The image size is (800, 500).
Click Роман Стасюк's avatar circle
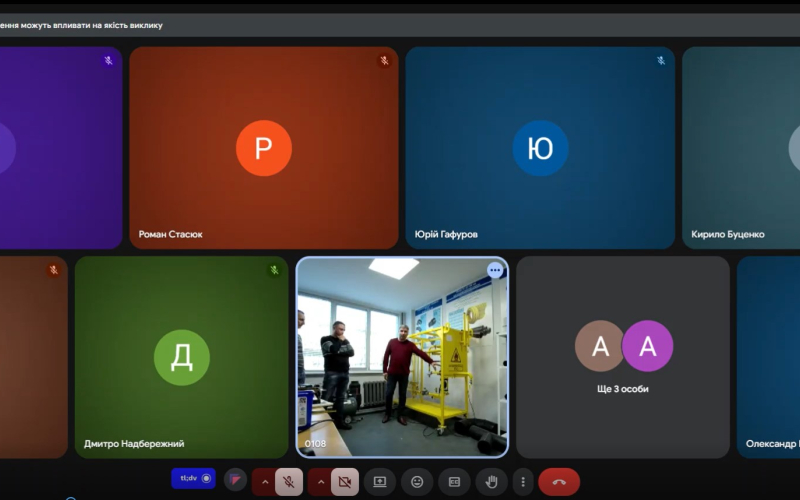pyautogui.click(x=264, y=148)
